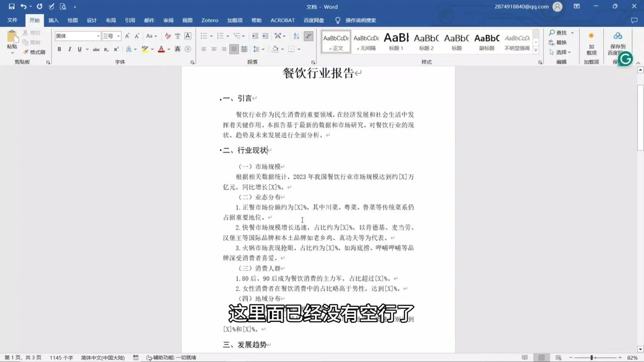Click the Redo icon in quick access toolbar

(x=39, y=6)
